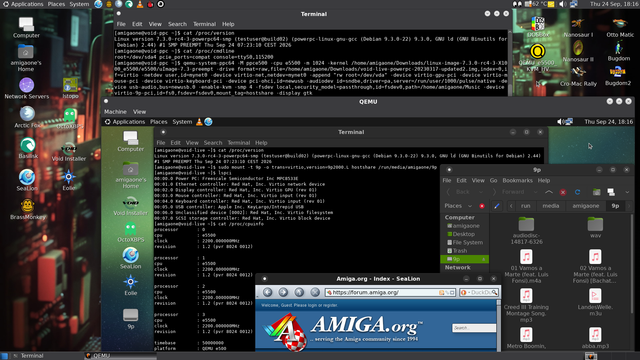Click 'media' path button in 9p window
The image size is (640, 360).
pos(551,206)
